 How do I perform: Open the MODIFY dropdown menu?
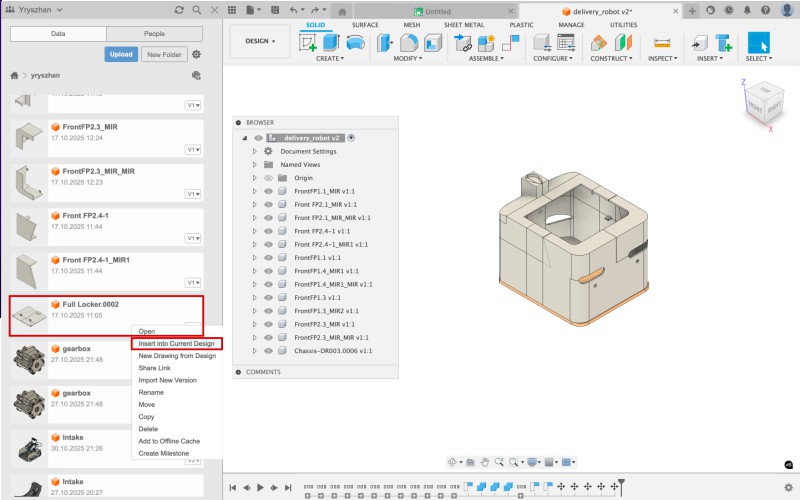coord(408,59)
